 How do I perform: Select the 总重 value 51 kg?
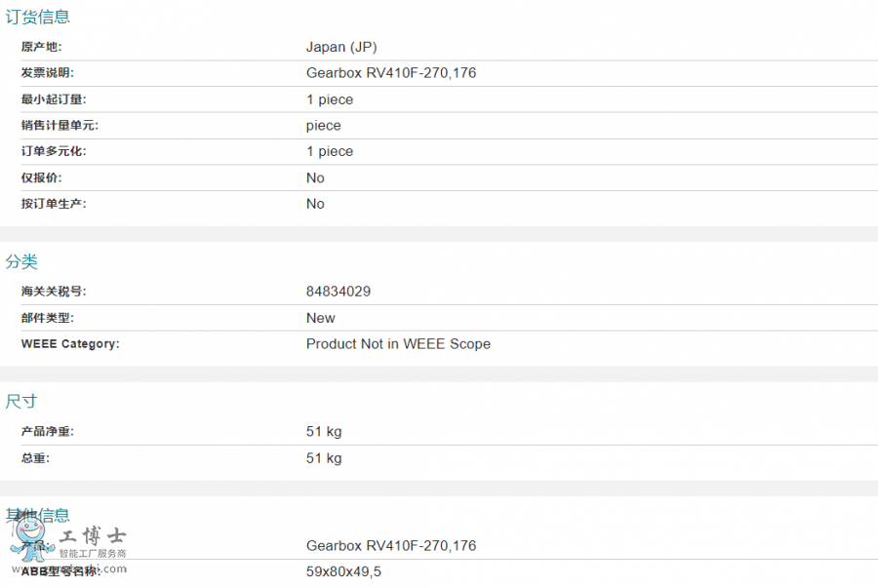[x=324, y=458]
